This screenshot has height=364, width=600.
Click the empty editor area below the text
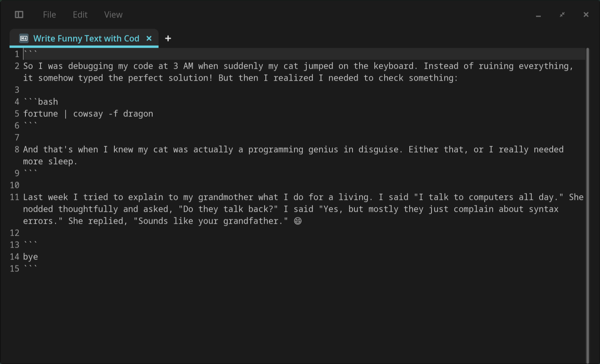click(x=278, y=318)
